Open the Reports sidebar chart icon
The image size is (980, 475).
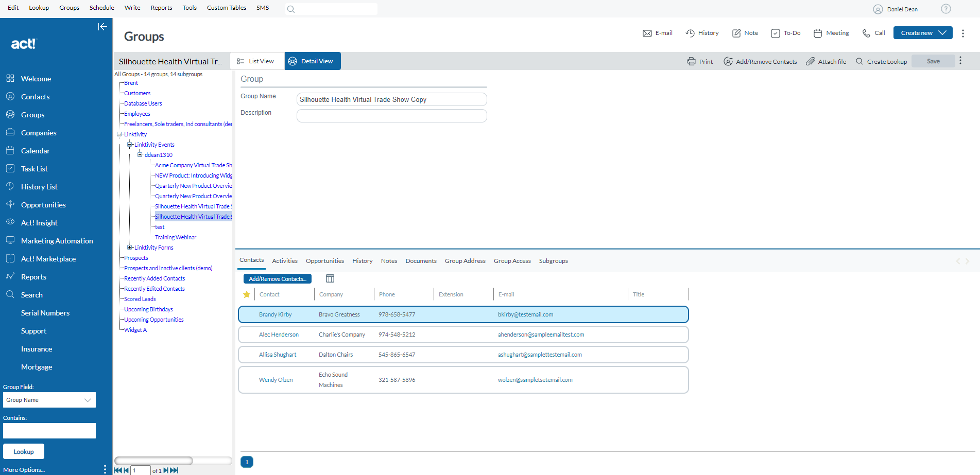10,276
